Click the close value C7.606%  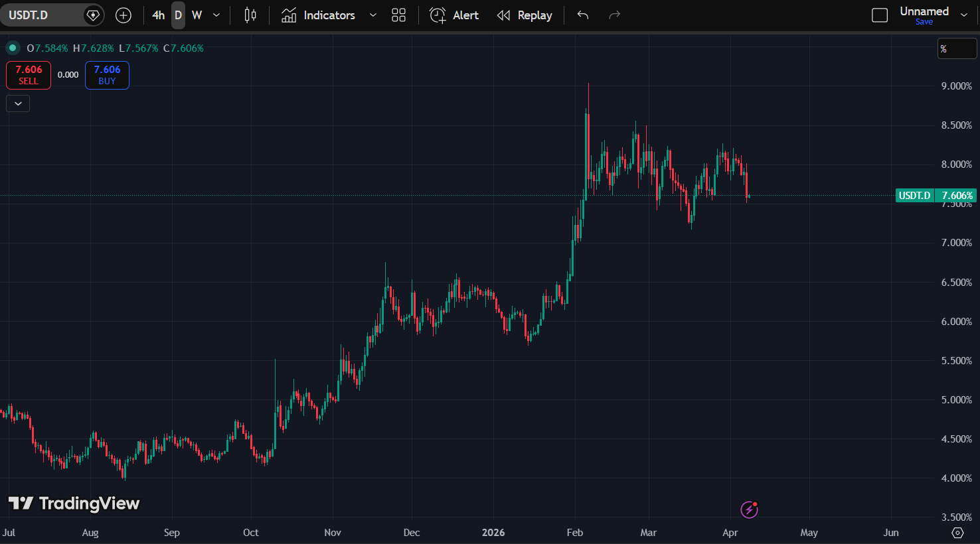coord(184,48)
